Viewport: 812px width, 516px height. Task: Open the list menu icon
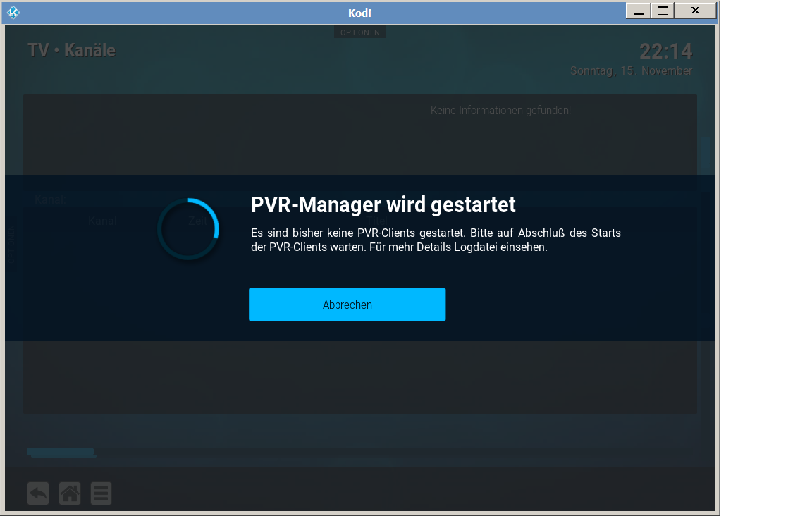coord(101,493)
